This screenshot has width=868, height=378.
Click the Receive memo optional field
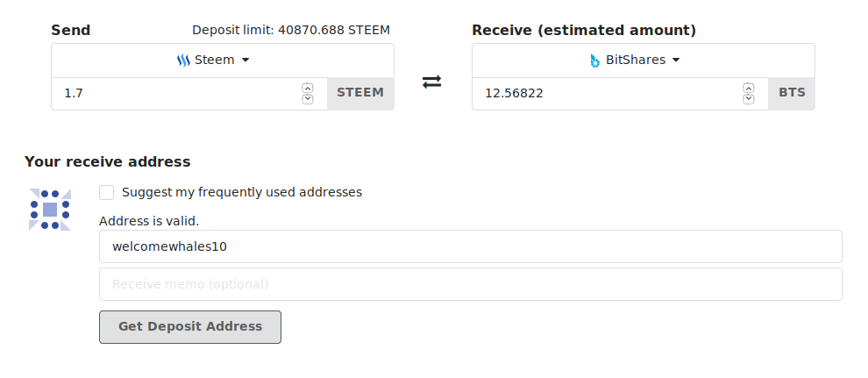471,284
